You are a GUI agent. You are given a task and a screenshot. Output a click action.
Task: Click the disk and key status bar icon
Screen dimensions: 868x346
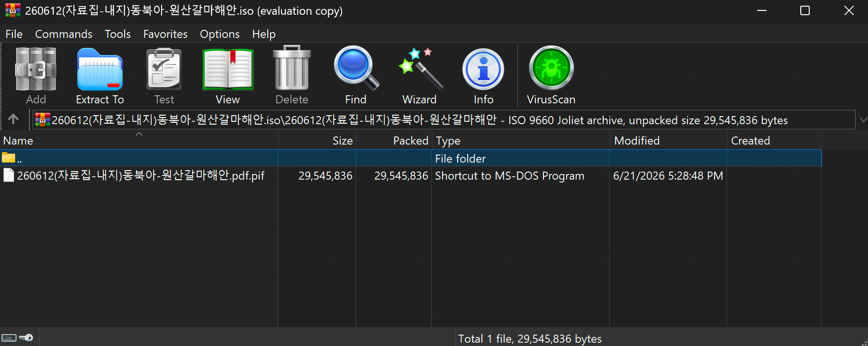(x=17, y=338)
